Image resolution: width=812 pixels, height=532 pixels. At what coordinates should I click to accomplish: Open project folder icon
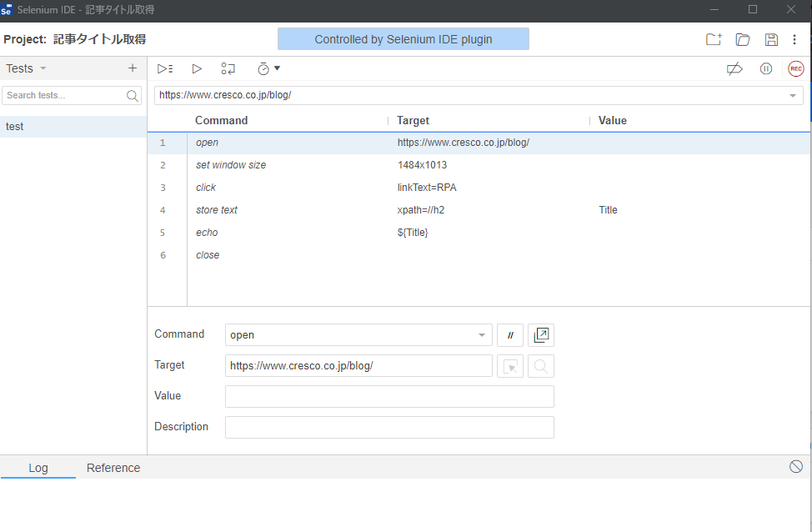click(x=743, y=39)
